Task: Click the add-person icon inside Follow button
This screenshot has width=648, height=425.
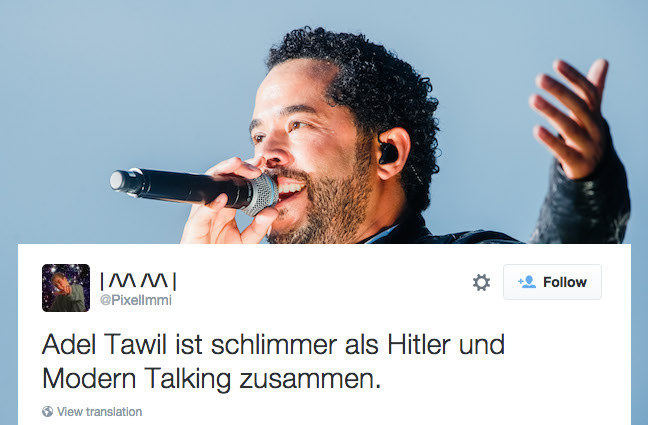Action: click(527, 282)
